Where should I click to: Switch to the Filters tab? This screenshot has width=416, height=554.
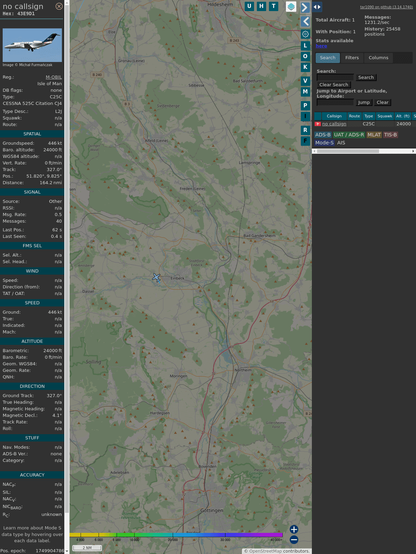pyautogui.click(x=352, y=58)
